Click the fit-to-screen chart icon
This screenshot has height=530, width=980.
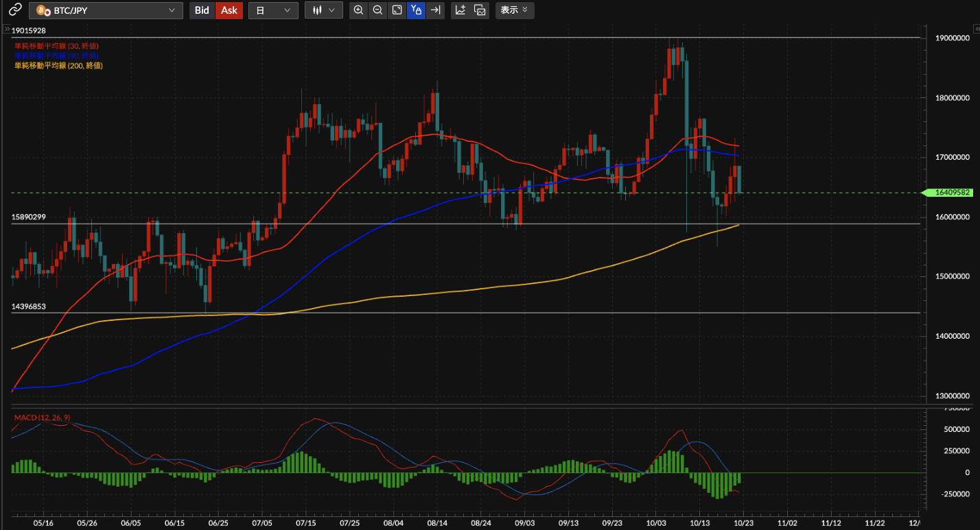pyautogui.click(x=397, y=10)
